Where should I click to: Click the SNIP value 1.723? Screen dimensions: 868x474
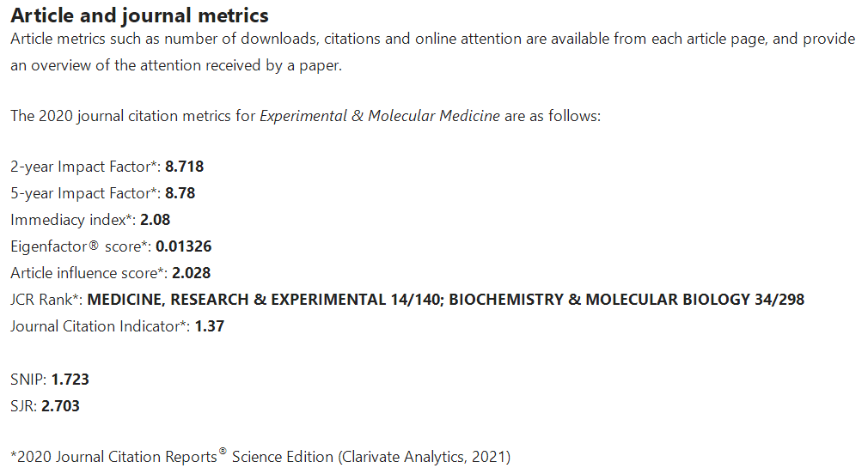pos(70,379)
